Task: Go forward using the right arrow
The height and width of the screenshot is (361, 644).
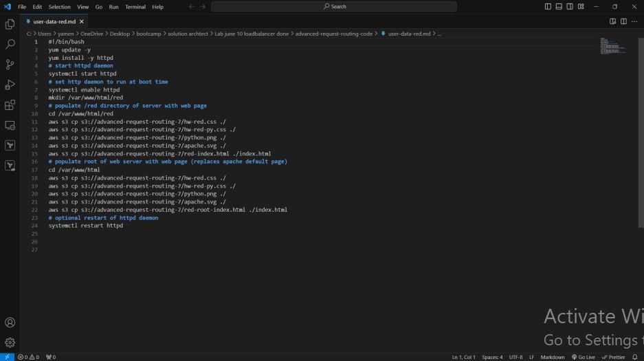Action: click(203, 7)
